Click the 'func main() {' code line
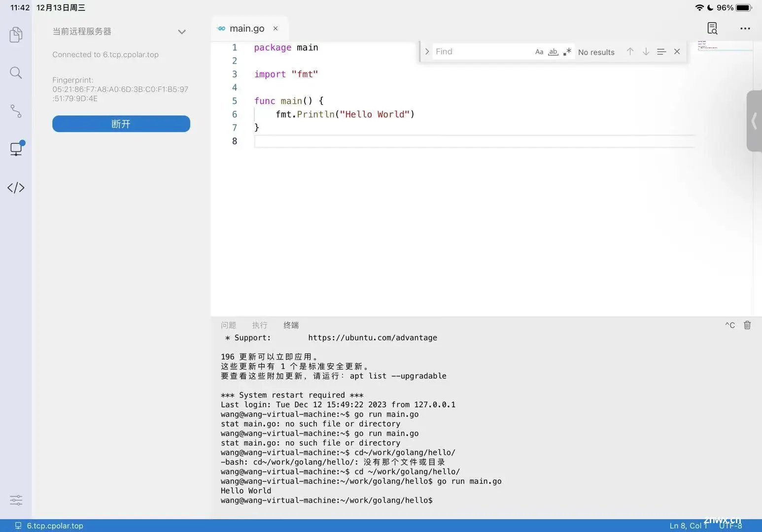The height and width of the screenshot is (532, 762). pyautogui.click(x=289, y=101)
